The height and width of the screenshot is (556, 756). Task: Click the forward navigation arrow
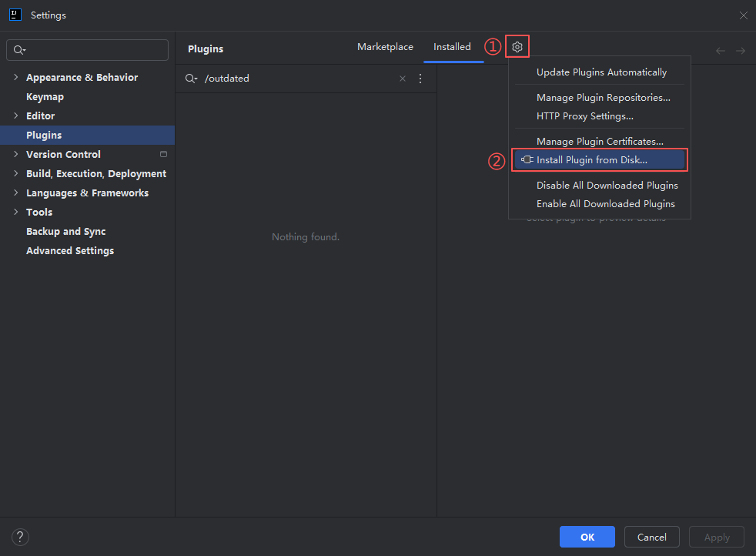coord(740,51)
